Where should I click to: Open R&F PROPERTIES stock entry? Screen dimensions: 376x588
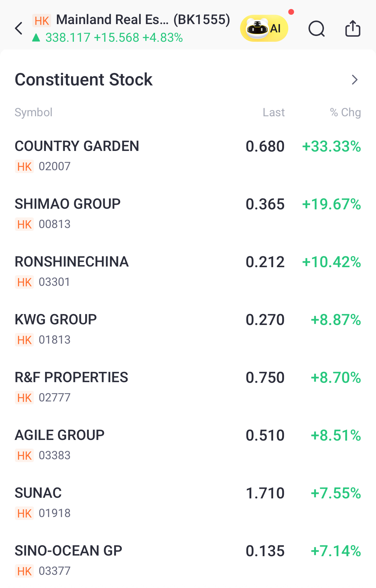[188, 387]
